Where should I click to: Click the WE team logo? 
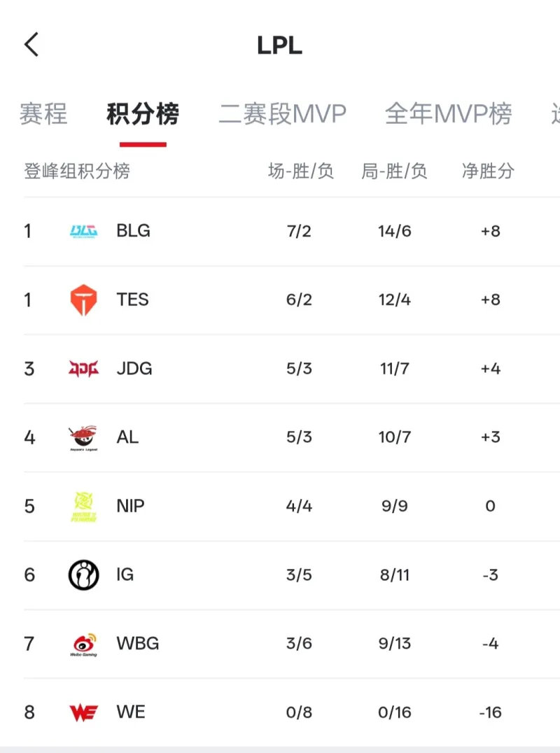coord(83,712)
